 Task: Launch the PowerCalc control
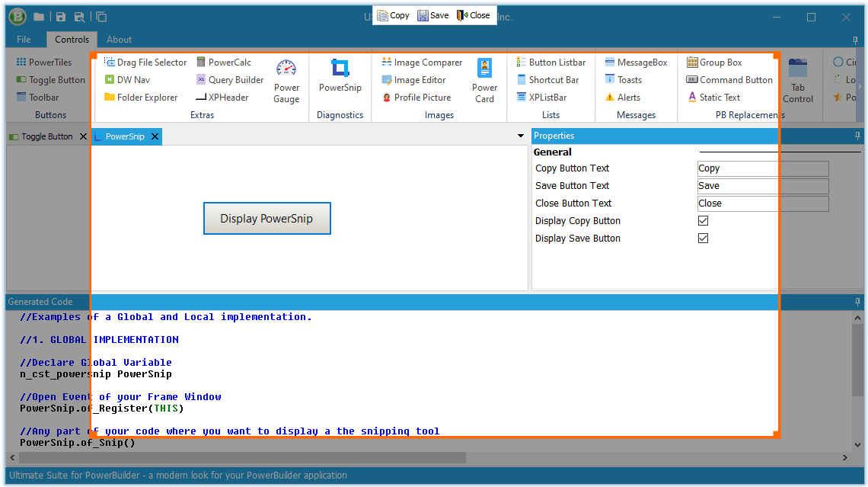tap(224, 62)
